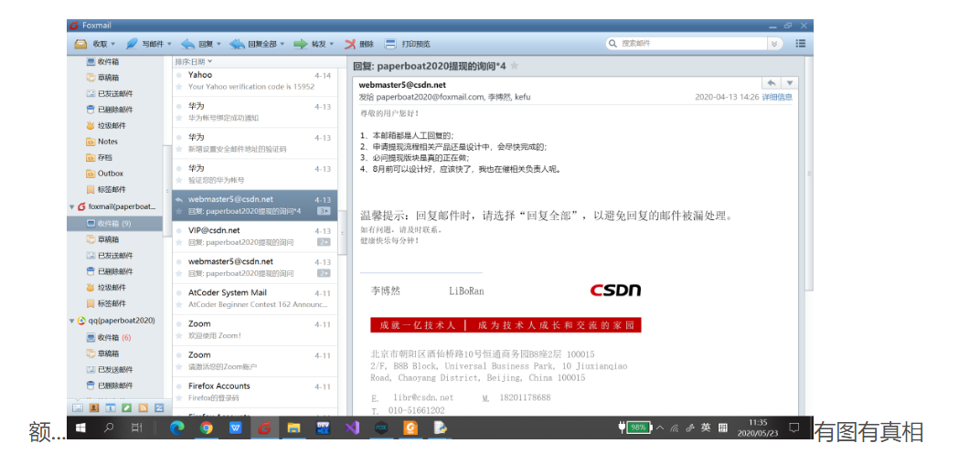Viewport: 980px width, 475px height.
Task: Click the search magnifier icon
Action: (x=613, y=44)
